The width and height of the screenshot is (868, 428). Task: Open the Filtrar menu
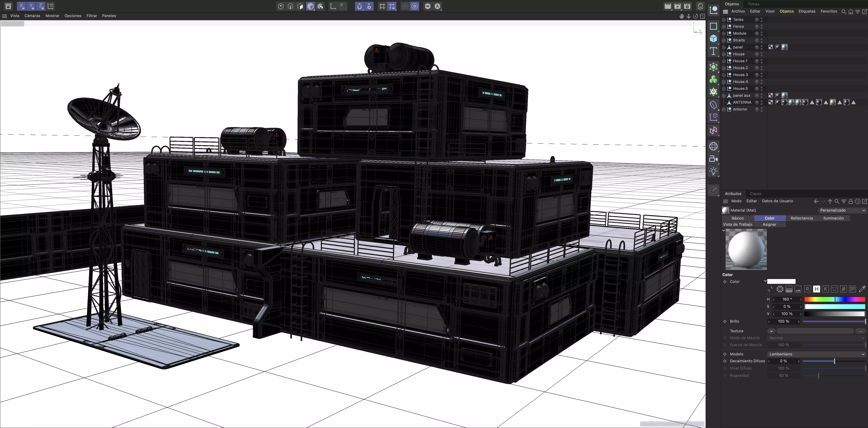coord(92,16)
